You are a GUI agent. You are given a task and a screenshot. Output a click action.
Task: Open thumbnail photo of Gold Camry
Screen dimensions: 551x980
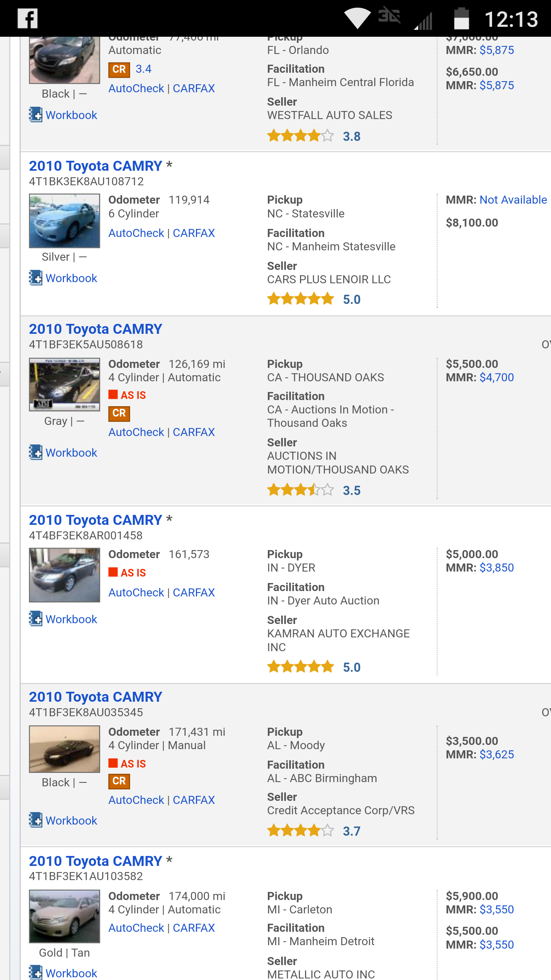pos(64,916)
